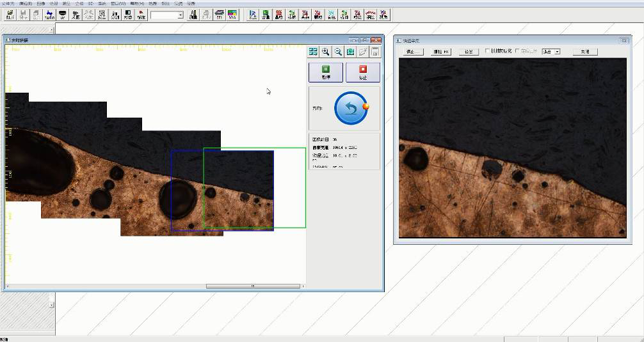644x342 pixels.
Task: Open the first menu in the menu bar
Action: click(x=8, y=3)
